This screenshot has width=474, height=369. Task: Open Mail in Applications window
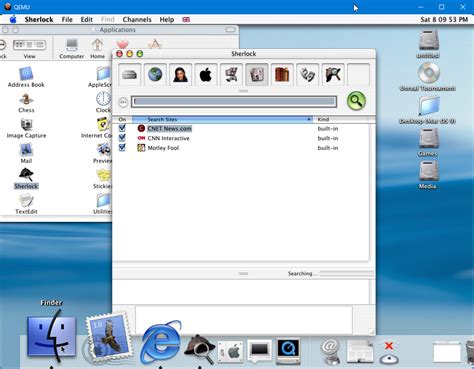(x=26, y=153)
